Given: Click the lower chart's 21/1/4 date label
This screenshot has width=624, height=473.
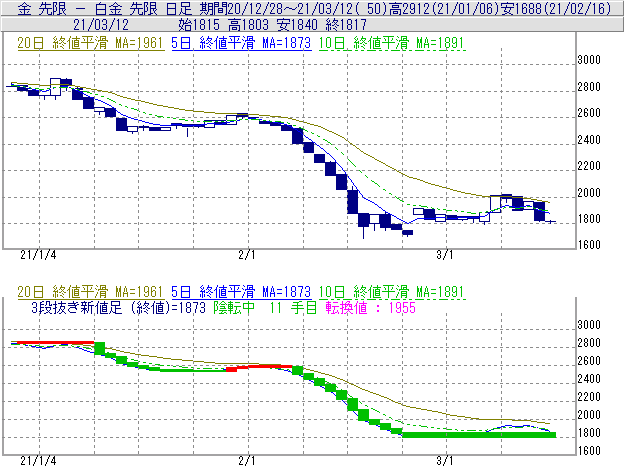Looking at the screenshot, I should tap(38, 461).
